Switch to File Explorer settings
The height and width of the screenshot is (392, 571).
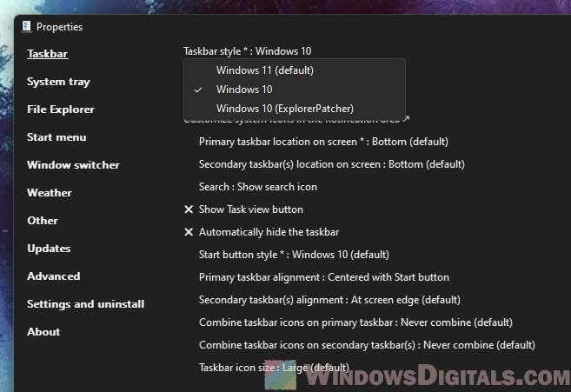(x=61, y=110)
